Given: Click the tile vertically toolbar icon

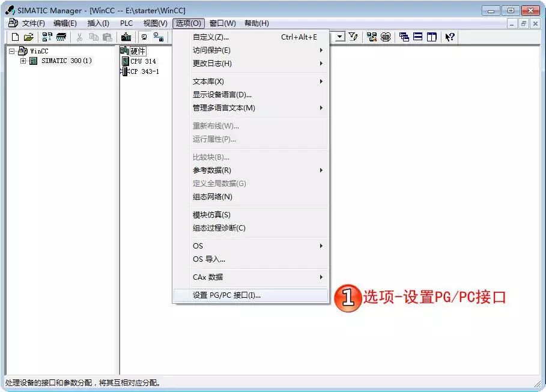Looking at the screenshot, I should [432, 37].
